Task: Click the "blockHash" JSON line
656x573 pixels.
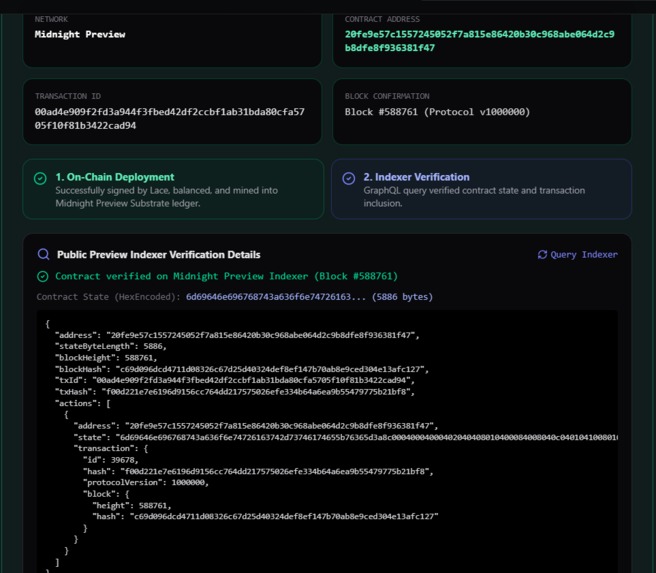Action: pos(242,369)
